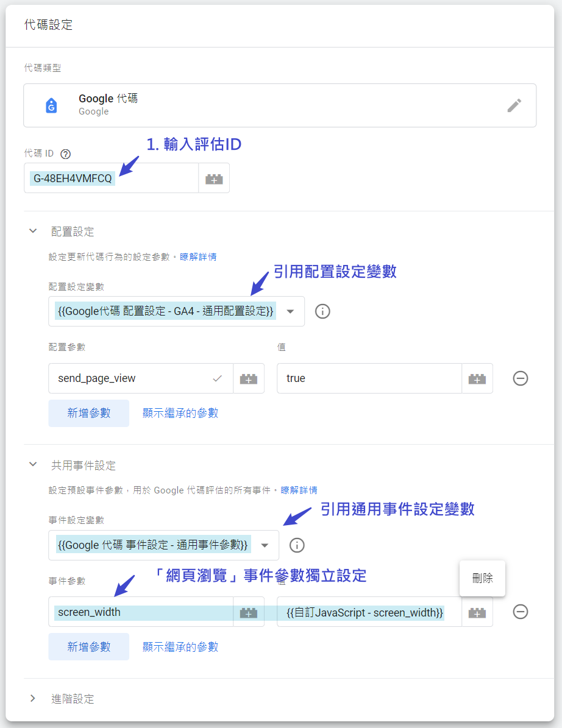Edit the Google 代碼 tag type with pencil icon
Screen dimensions: 562x728
514,105
